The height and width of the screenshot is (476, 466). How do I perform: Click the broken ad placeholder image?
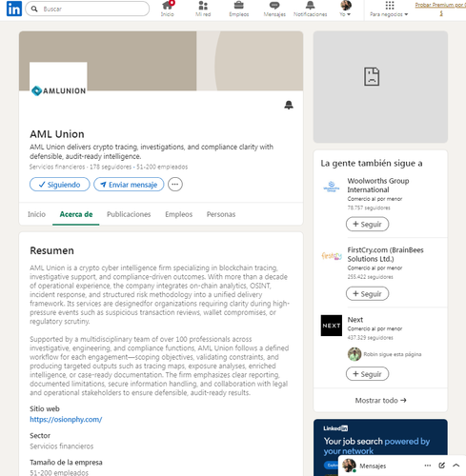[x=380, y=87]
